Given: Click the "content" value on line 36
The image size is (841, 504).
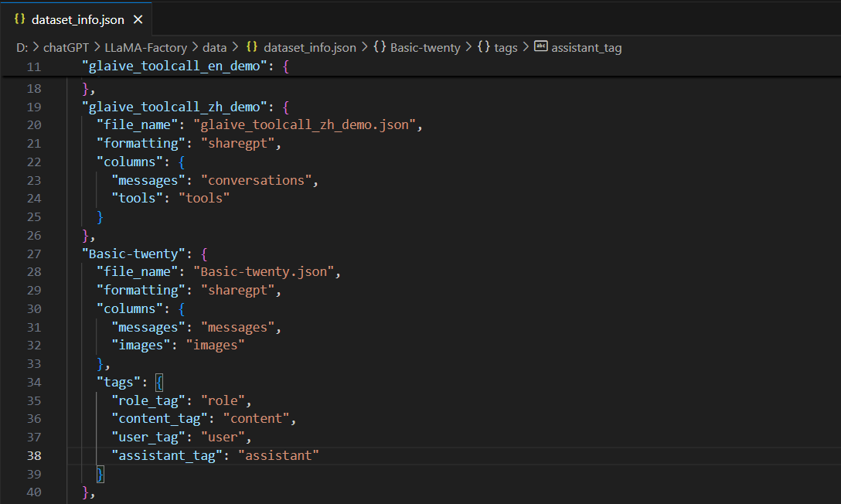Looking at the screenshot, I should pos(257,419).
